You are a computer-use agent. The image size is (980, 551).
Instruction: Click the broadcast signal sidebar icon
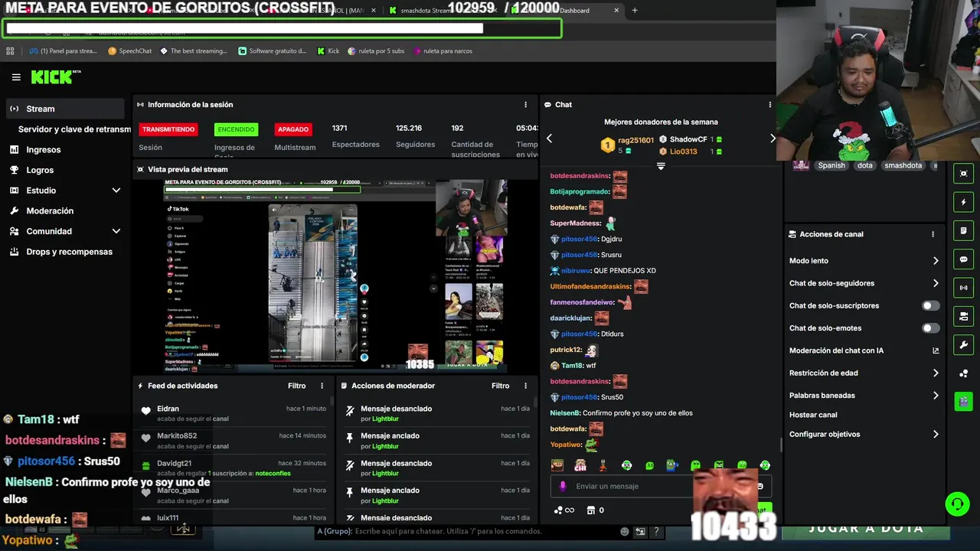point(963,288)
